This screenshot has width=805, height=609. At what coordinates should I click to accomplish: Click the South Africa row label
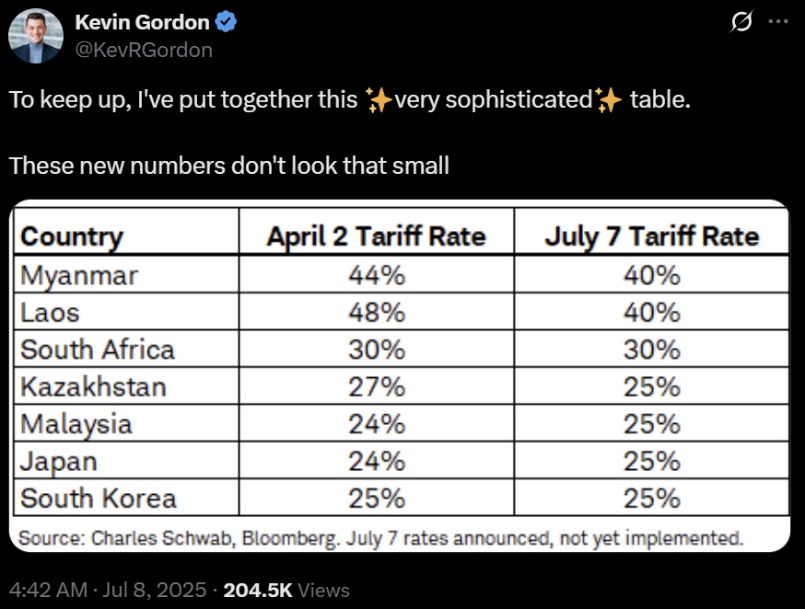click(x=98, y=350)
